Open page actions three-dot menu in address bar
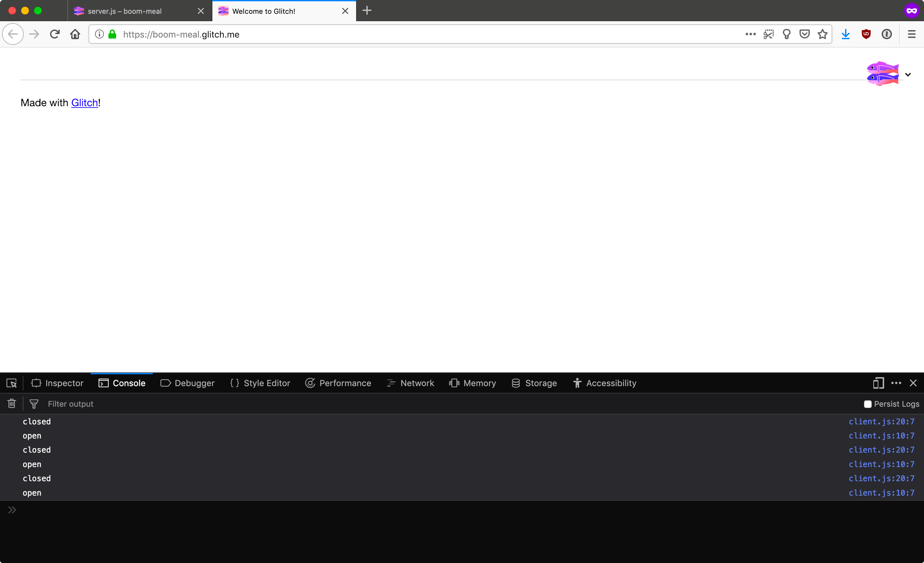Image resolution: width=924 pixels, height=563 pixels. [750, 34]
